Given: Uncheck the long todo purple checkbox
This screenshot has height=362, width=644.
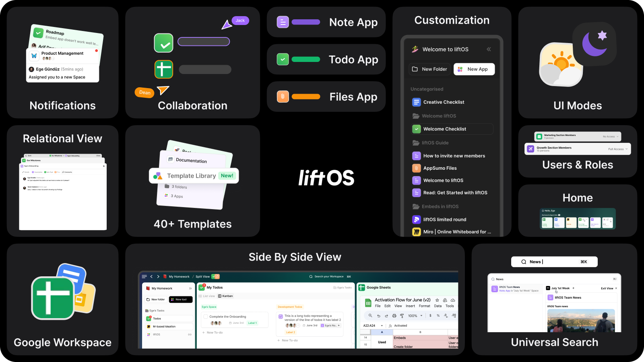Looking at the screenshot, I should (x=281, y=317).
